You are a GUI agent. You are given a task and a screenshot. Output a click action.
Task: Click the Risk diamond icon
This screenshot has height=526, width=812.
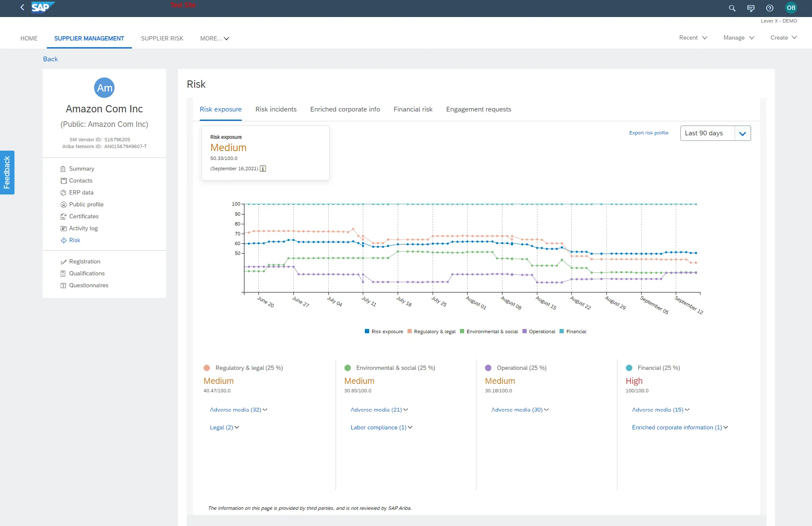(x=63, y=240)
